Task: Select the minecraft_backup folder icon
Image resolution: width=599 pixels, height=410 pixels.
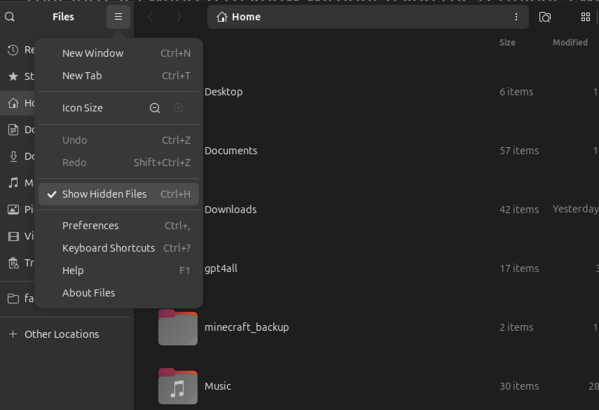Action: [x=178, y=327]
